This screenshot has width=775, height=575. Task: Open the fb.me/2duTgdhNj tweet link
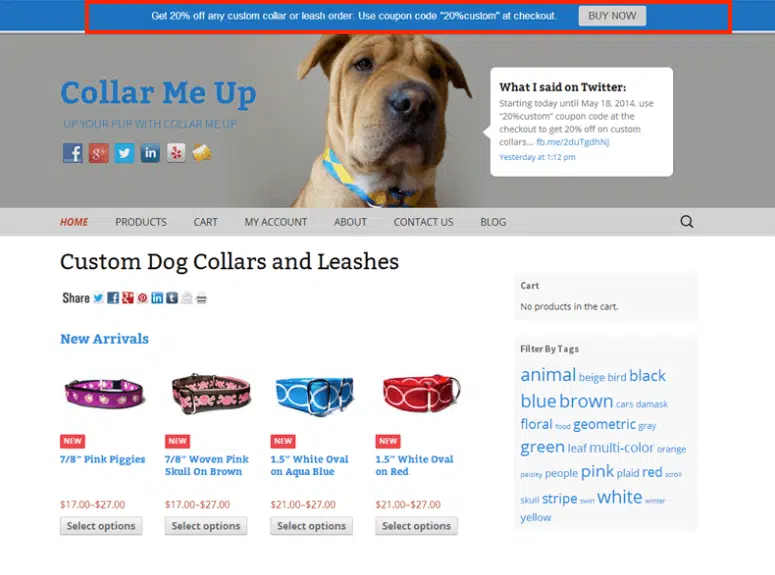(572, 142)
